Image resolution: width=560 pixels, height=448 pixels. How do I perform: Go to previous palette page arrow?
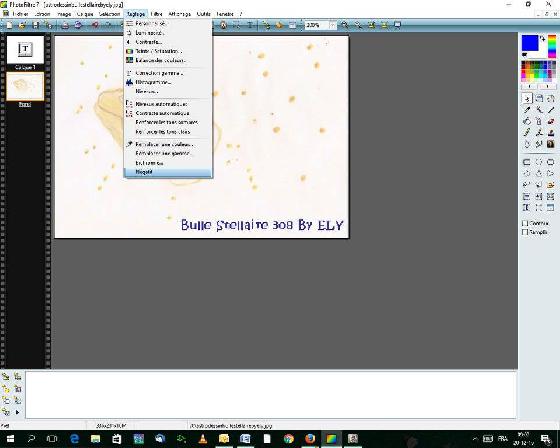tap(530, 86)
